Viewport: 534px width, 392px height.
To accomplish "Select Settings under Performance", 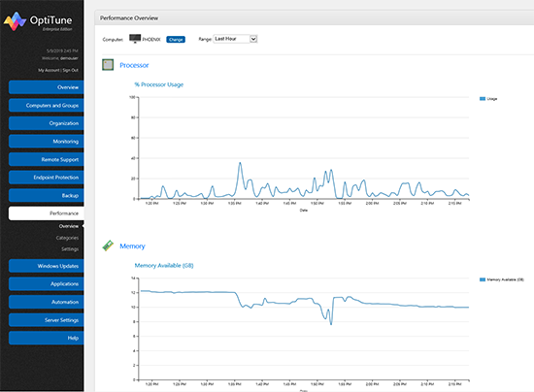I will (x=70, y=249).
